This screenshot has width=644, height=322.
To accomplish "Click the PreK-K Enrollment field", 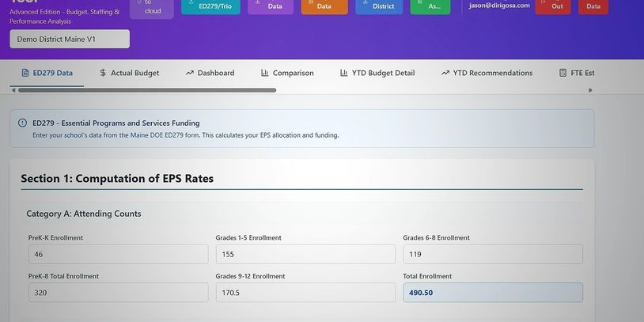I will click(x=118, y=254).
